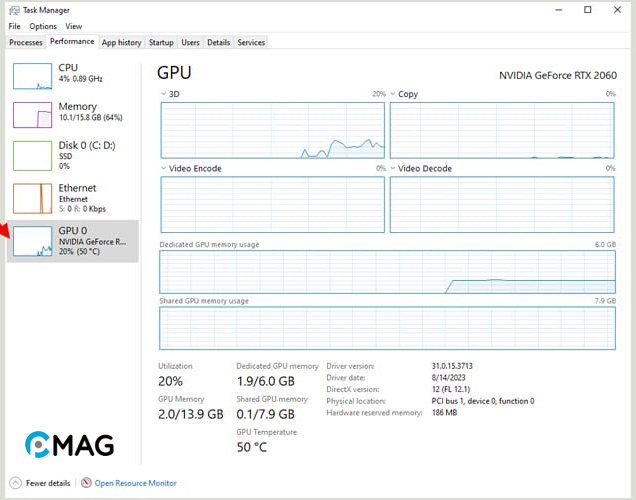Click driver version 31.0.15.3713
Screen dimensions: 636x500
pyautogui.click(x=452, y=366)
